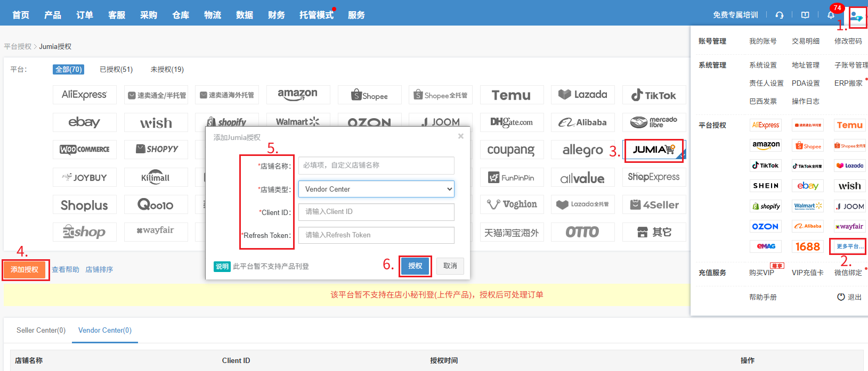Choose the Voghion platform logo
868x371 pixels.
[512, 205]
